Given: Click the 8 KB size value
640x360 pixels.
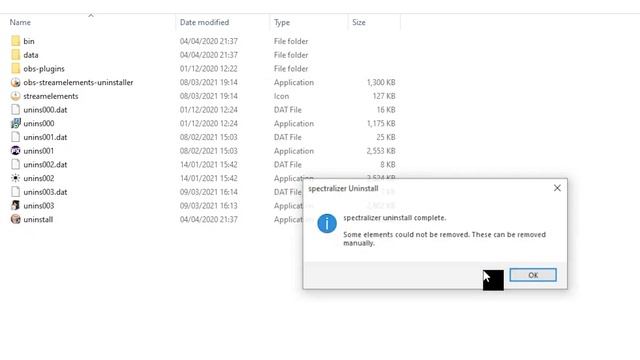Looking at the screenshot, I should pos(388,164).
